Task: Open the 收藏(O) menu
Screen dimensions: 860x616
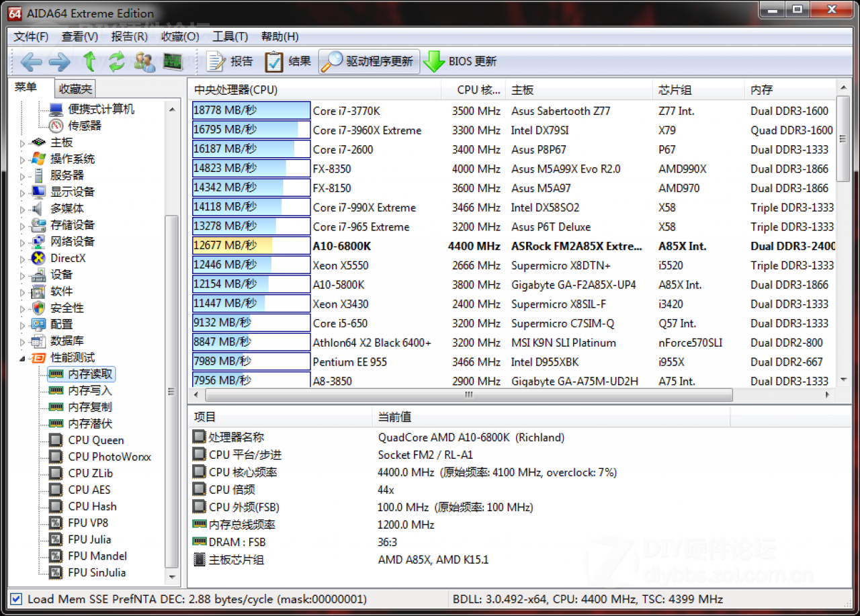Action: tap(180, 36)
